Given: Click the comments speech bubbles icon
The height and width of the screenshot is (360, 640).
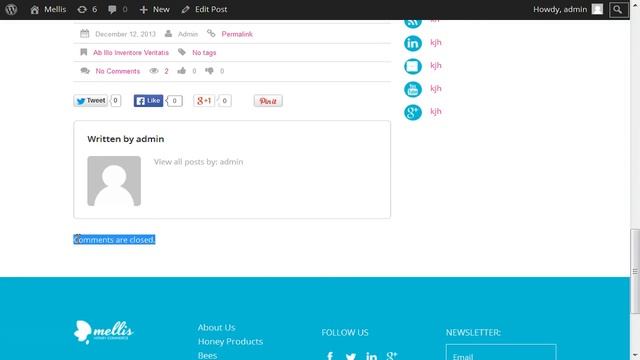Looking at the screenshot, I should pos(85,71).
